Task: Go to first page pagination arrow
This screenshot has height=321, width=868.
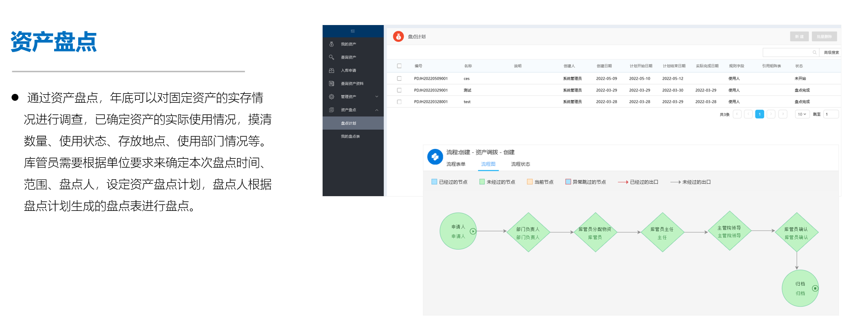Action: 737,114
